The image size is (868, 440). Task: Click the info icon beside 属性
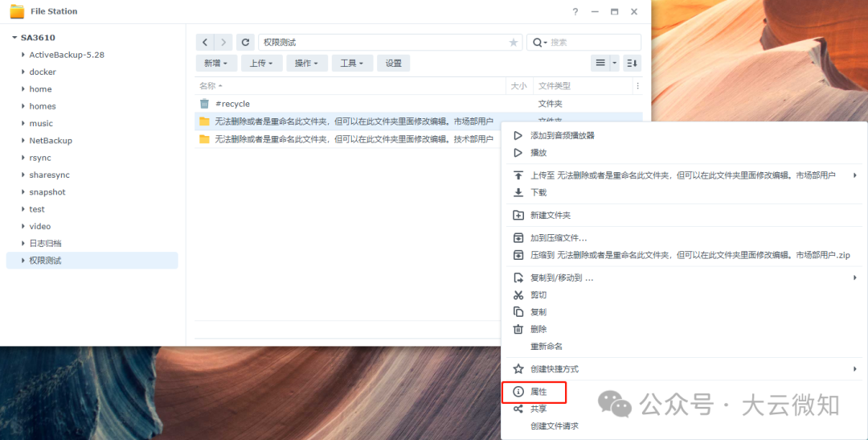coord(518,392)
